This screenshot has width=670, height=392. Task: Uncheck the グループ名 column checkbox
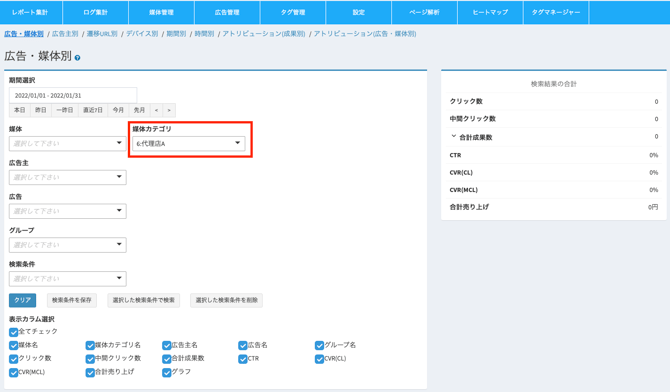click(320, 345)
